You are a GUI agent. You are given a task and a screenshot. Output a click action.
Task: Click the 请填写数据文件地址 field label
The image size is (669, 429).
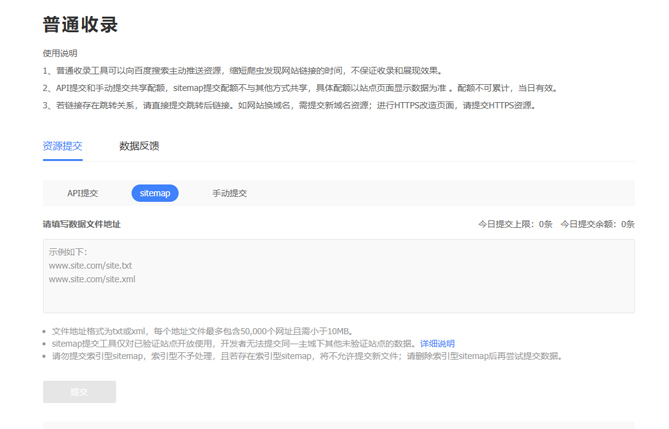tap(81, 224)
